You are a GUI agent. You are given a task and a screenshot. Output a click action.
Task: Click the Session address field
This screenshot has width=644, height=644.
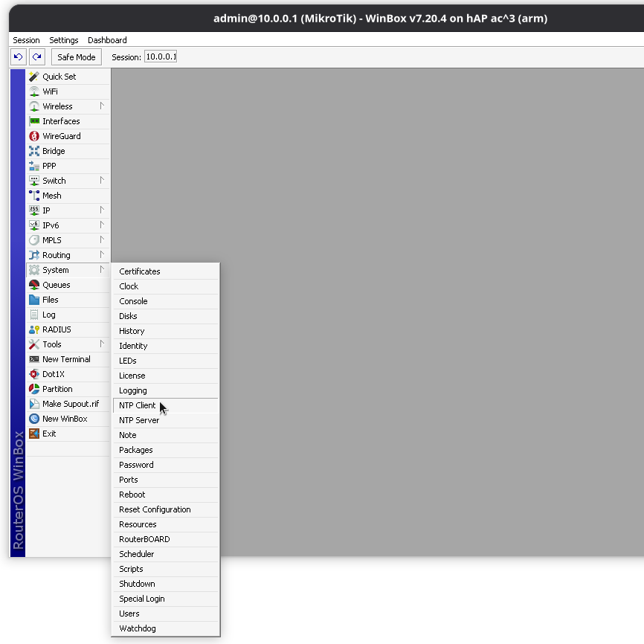[160, 57]
